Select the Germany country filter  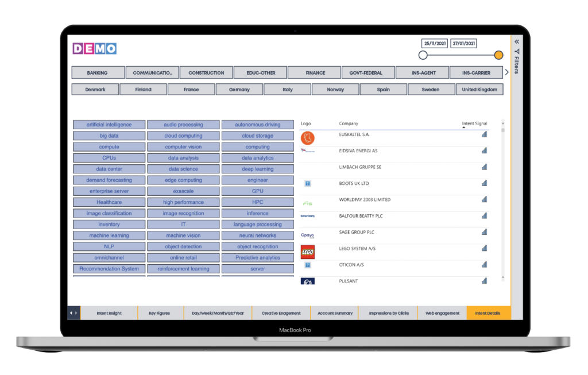[239, 89]
